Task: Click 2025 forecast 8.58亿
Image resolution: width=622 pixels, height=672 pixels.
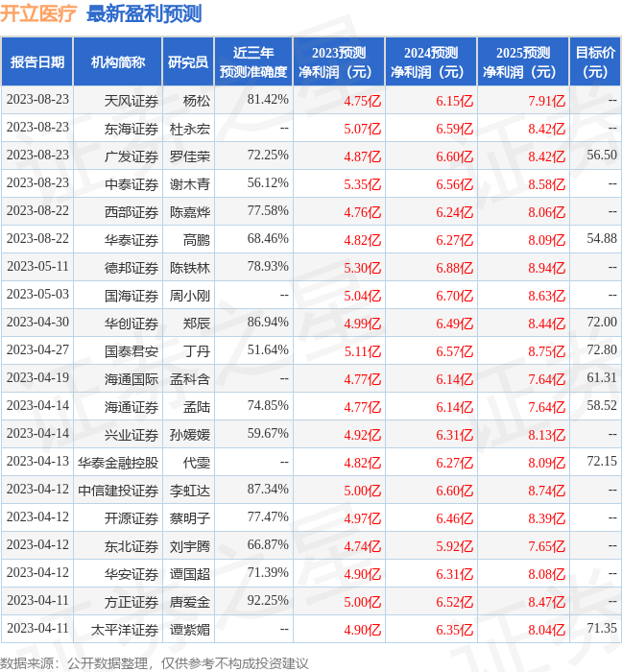Action: point(546,184)
